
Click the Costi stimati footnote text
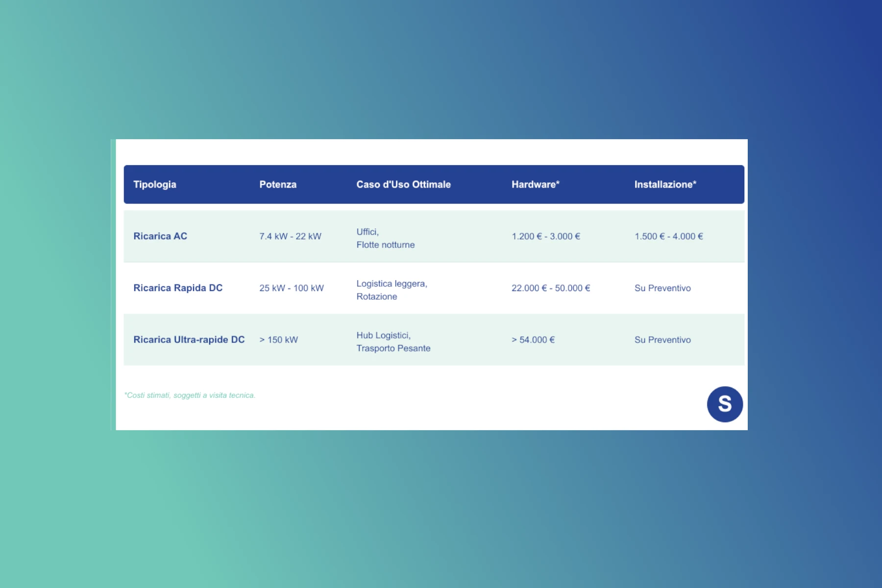[x=190, y=395]
